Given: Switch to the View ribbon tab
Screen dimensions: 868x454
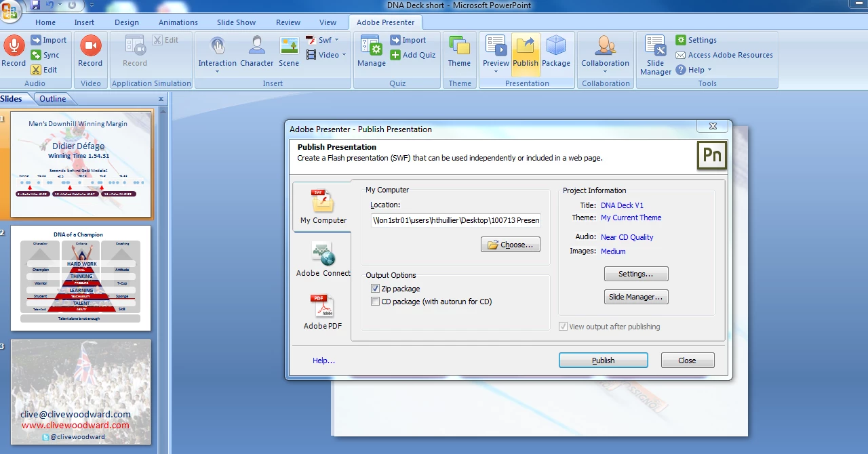Looking at the screenshot, I should pos(328,22).
